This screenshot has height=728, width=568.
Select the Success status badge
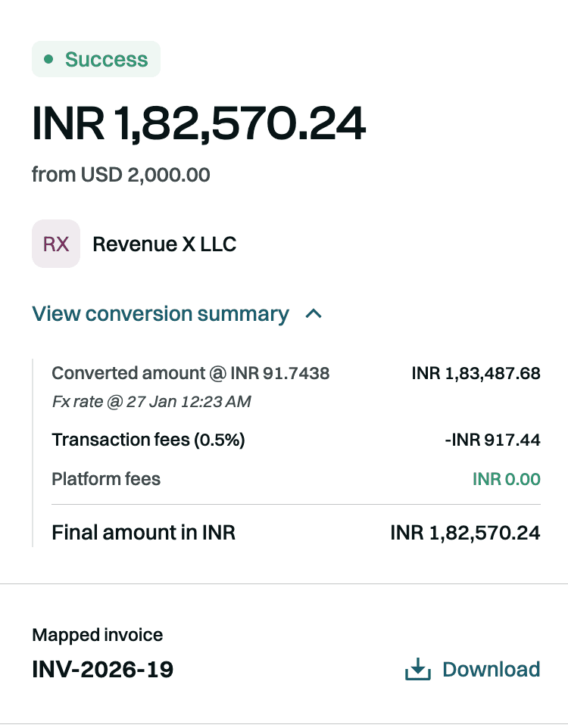coord(96,58)
